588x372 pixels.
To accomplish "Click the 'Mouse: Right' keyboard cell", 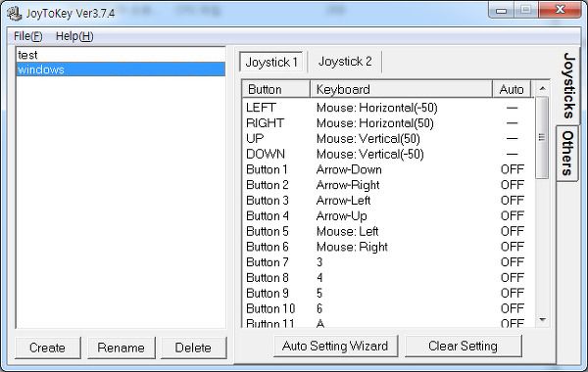I will [352, 247].
